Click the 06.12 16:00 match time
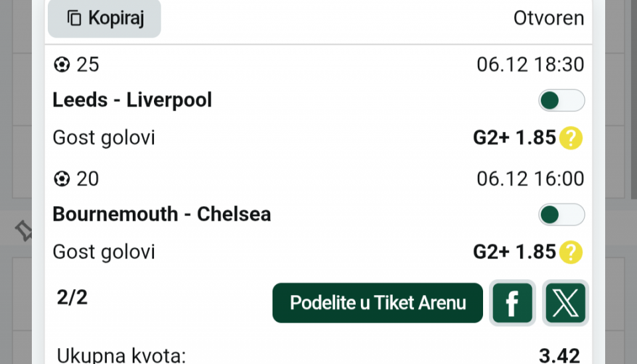The image size is (637, 364). click(530, 179)
